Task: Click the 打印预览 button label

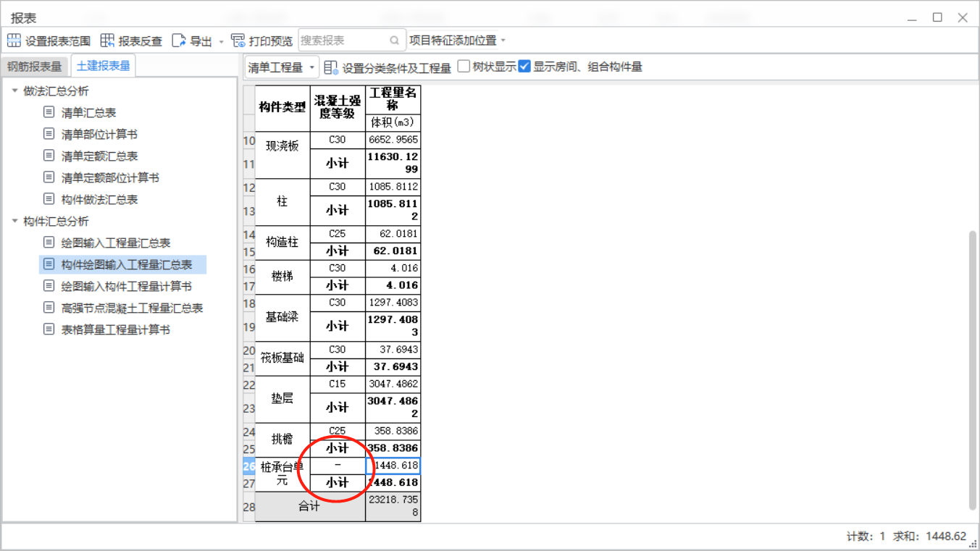Action: (271, 41)
